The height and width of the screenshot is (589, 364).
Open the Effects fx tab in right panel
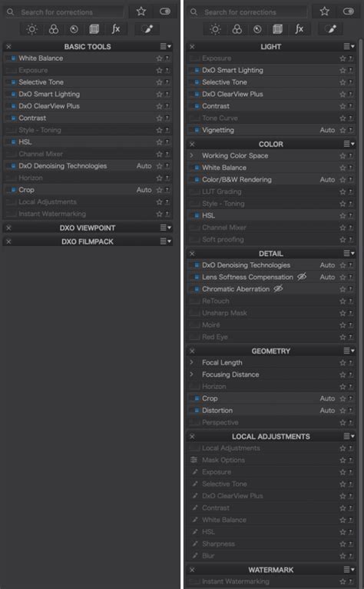pos(299,29)
